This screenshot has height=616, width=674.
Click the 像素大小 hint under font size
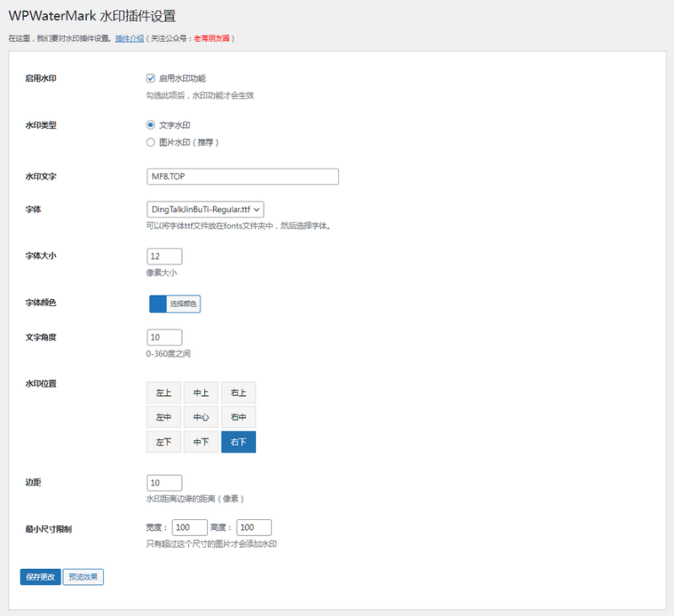point(161,272)
